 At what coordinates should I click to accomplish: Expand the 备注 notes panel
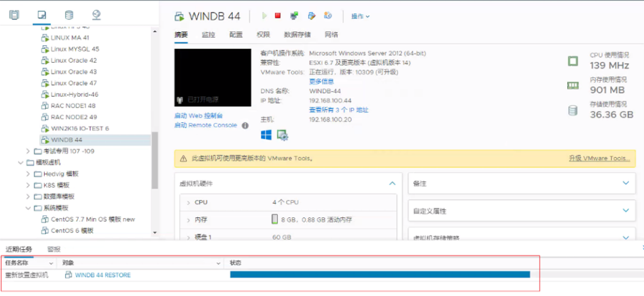[x=625, y=184]
